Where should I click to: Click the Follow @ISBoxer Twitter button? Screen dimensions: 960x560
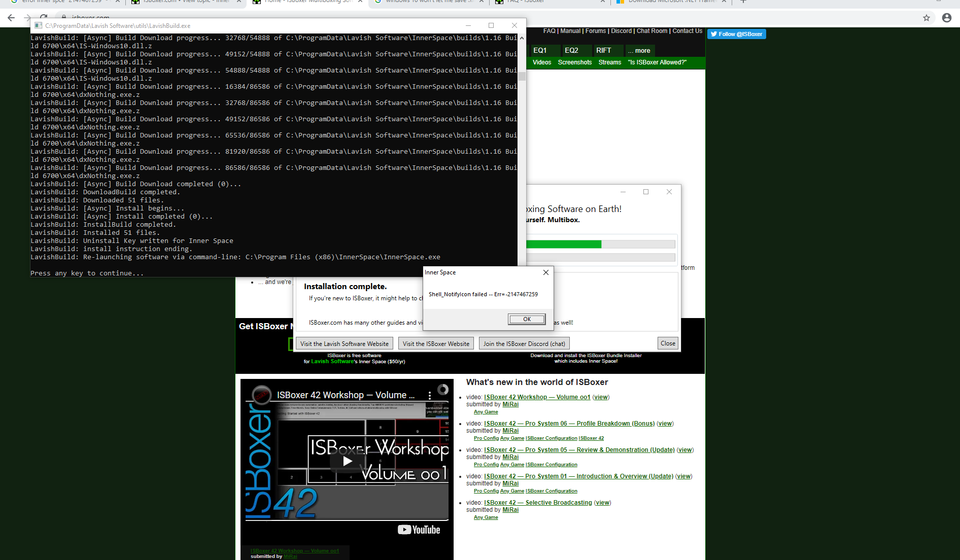[737, 34]
